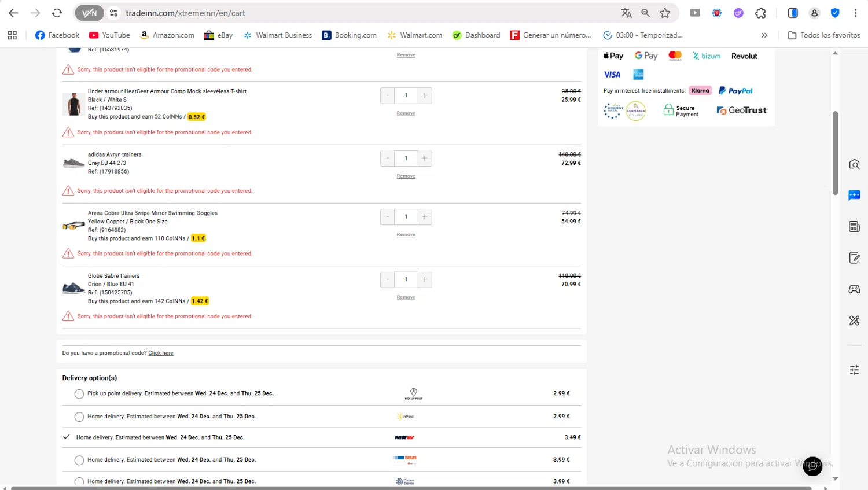Select Correos Express home delivery option
This screenshot has height=490, width=868.
[x=79, y=481]
